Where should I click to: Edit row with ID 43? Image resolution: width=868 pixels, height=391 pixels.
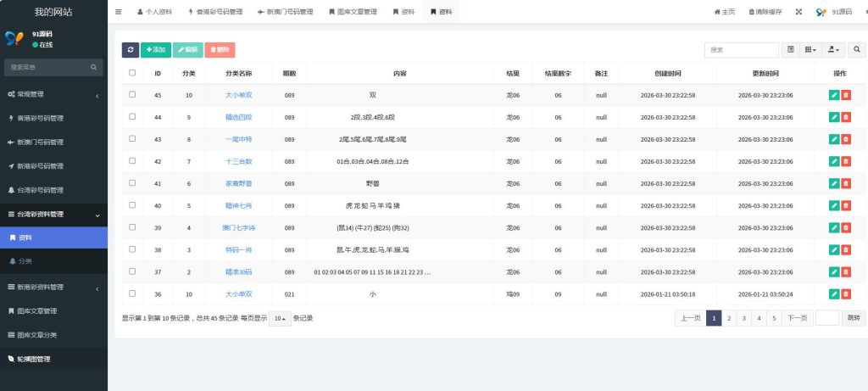[x=834, y=139]
